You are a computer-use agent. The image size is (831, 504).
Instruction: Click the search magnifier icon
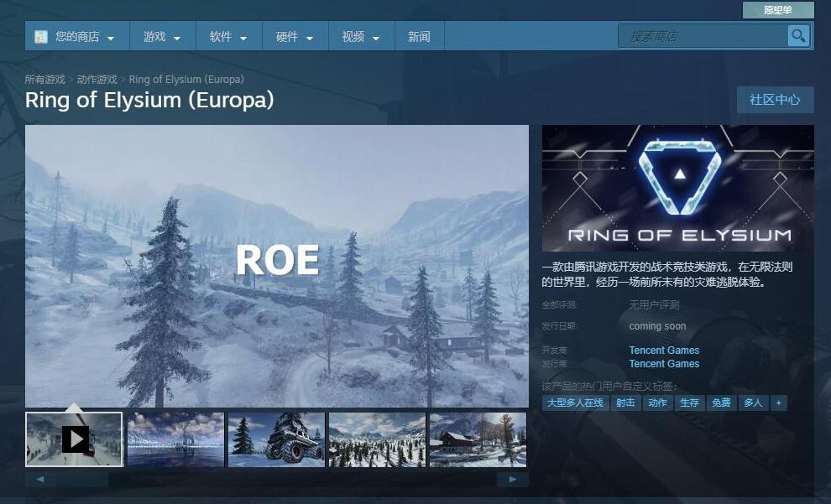pyautogui.click(x=798, y=36)
